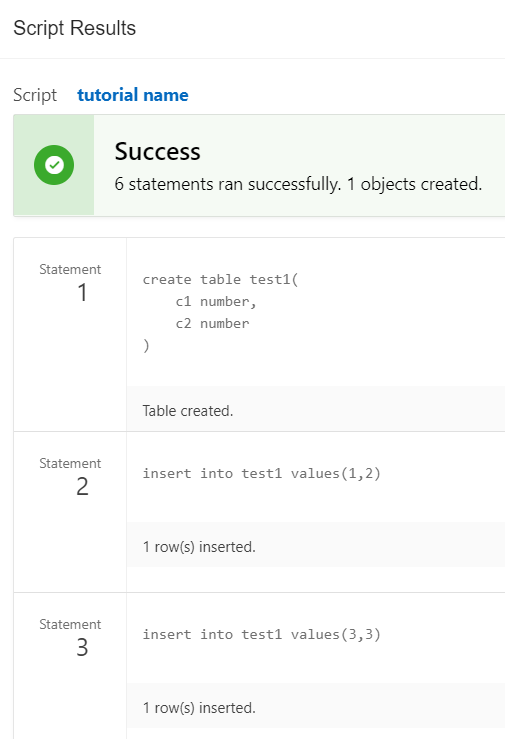The width and height of the screenshot is (505, 739).
Task: Click the number 1 under Statement
Action: pos(82,293)
